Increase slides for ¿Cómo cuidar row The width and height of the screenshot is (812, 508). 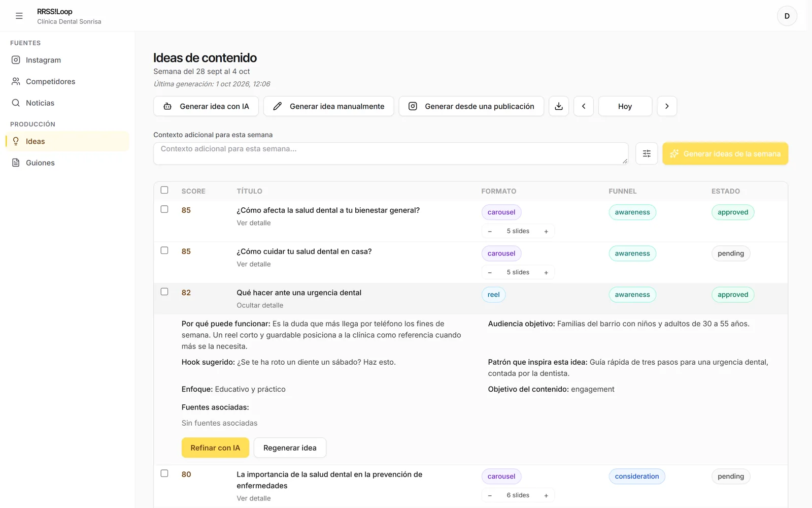pyautogui.click(x=546, y=272)
